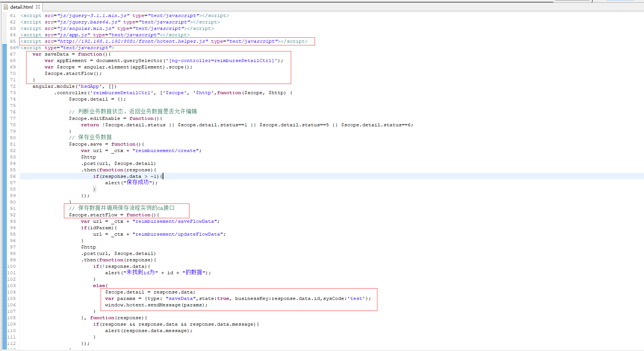This screenshot has width=644, height=351.
Task: Click "$scope.detail = {};" on line 74
Action: [97, 99]
